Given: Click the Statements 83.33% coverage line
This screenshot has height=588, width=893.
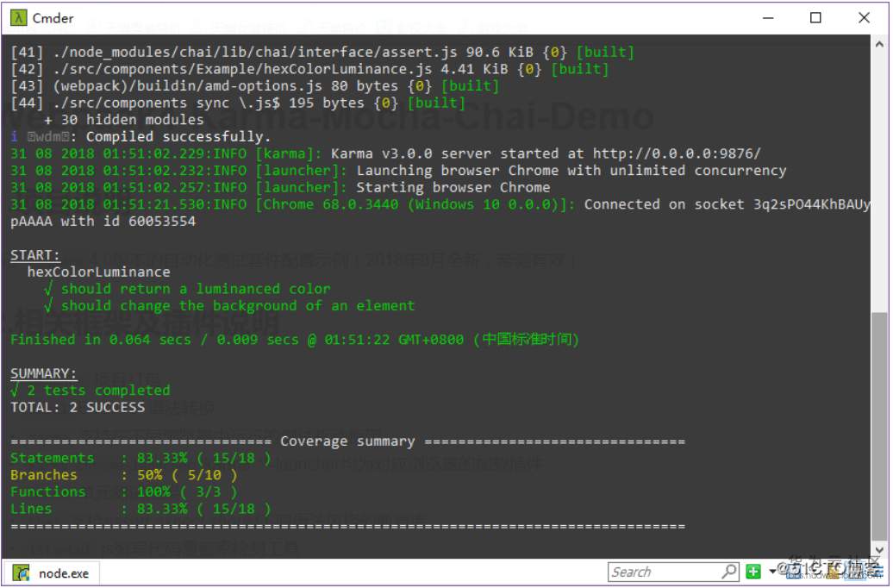Looking at the screenshot, I should [141, 458].
